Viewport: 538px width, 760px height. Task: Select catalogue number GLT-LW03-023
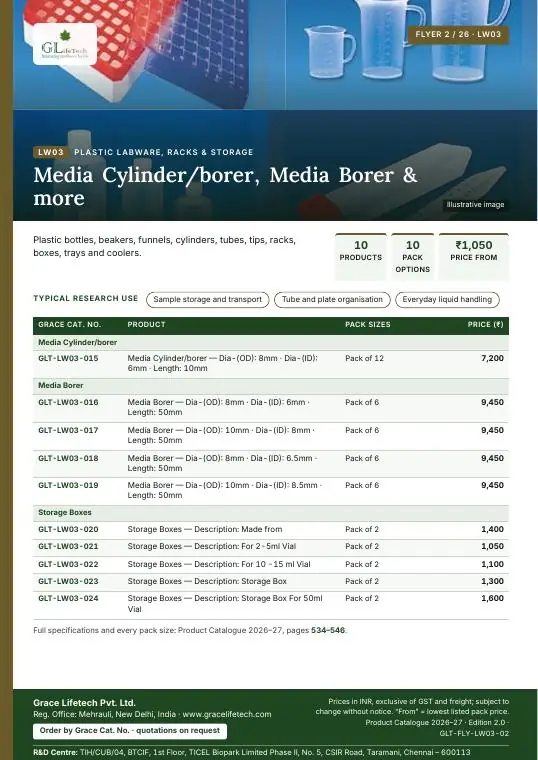click(x=68, y=581)
